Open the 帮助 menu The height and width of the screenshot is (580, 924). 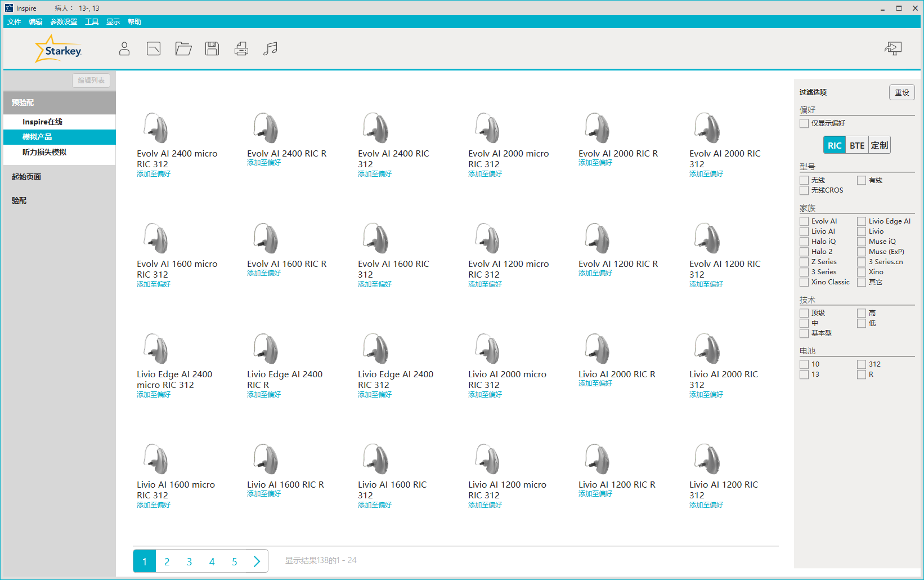coord(134,22)
